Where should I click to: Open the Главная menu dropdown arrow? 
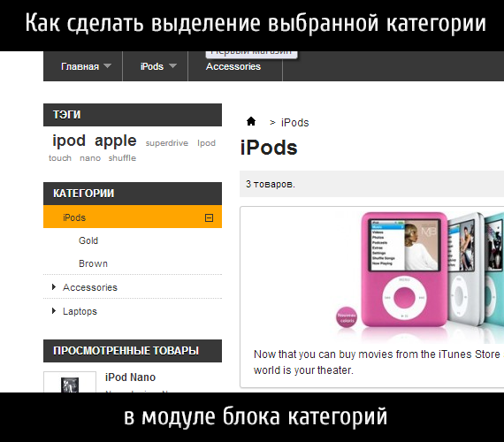click(x=107, y=66)
